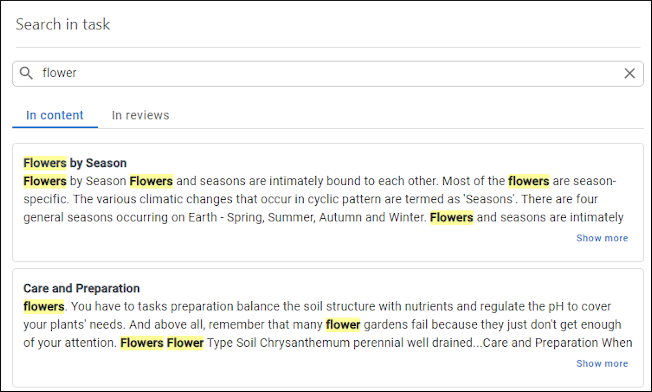Click highlighted "Flowers" after "Autumn and Winter."
Viewport: 652px width, 392px height.
(452, 217)
